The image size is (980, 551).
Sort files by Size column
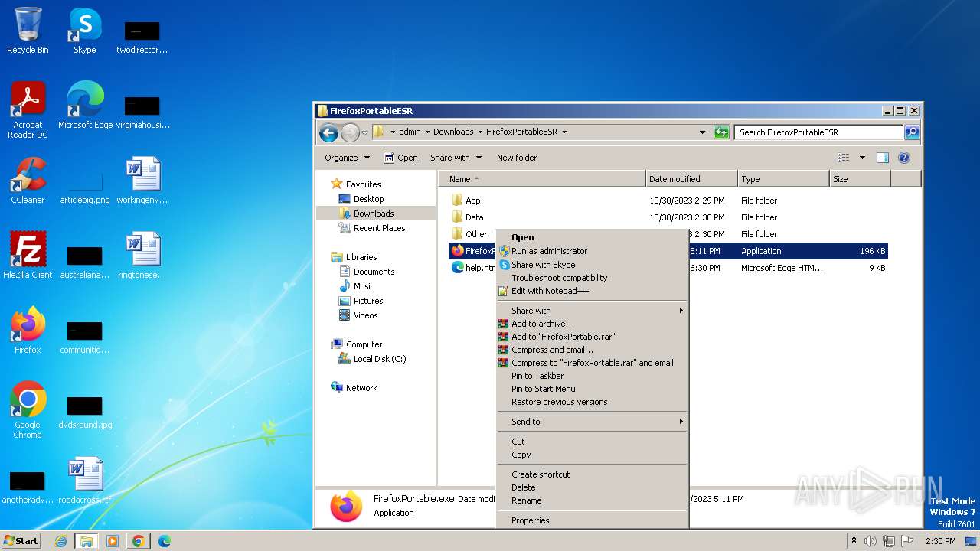[861, 179]
